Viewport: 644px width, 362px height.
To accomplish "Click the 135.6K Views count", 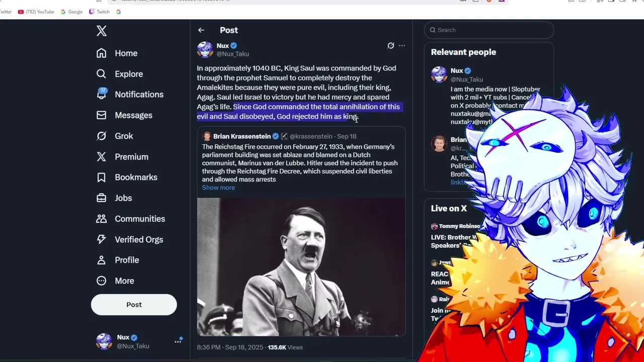I will (285, 347).
